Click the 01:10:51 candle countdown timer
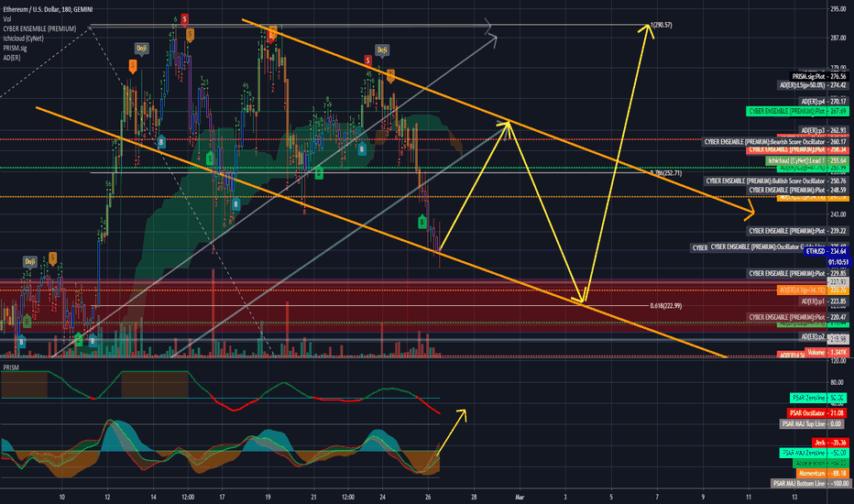This screenshot has width=854, height=504. tap(838, 262)
